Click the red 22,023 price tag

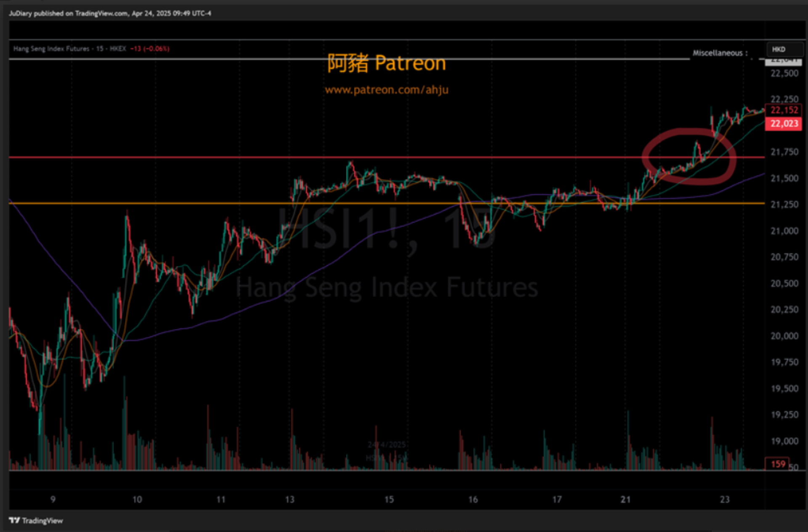coord(784,124)
